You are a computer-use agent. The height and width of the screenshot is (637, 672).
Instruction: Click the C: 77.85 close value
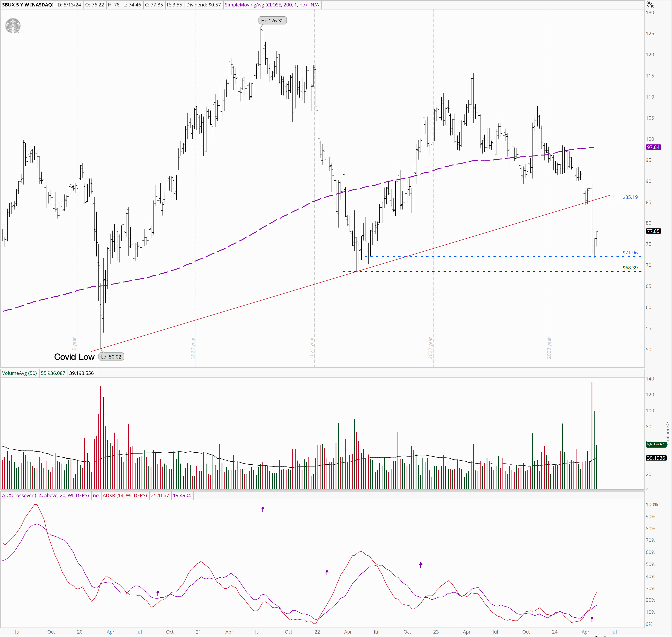pos(154,5)
